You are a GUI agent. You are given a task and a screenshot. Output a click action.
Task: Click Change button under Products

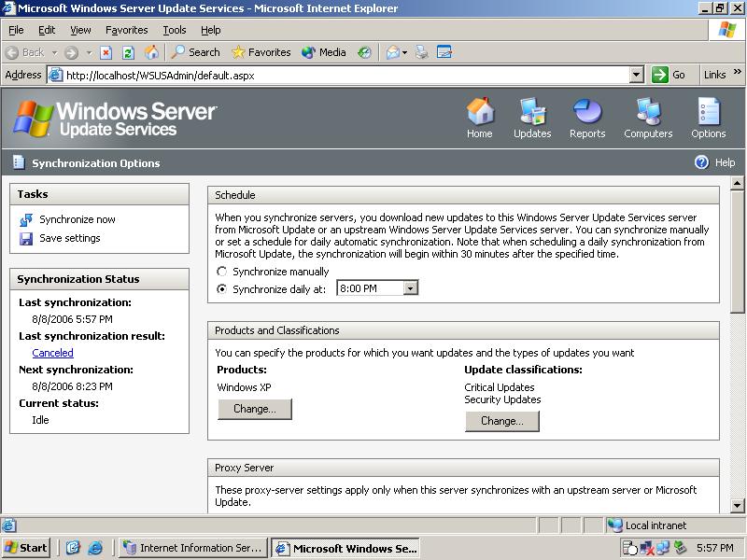point(255,409)
